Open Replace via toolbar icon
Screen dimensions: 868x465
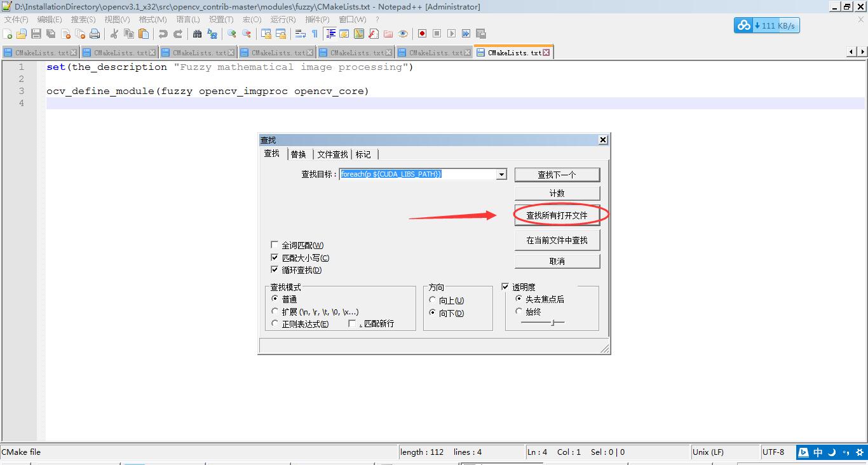tap(212, 34)
